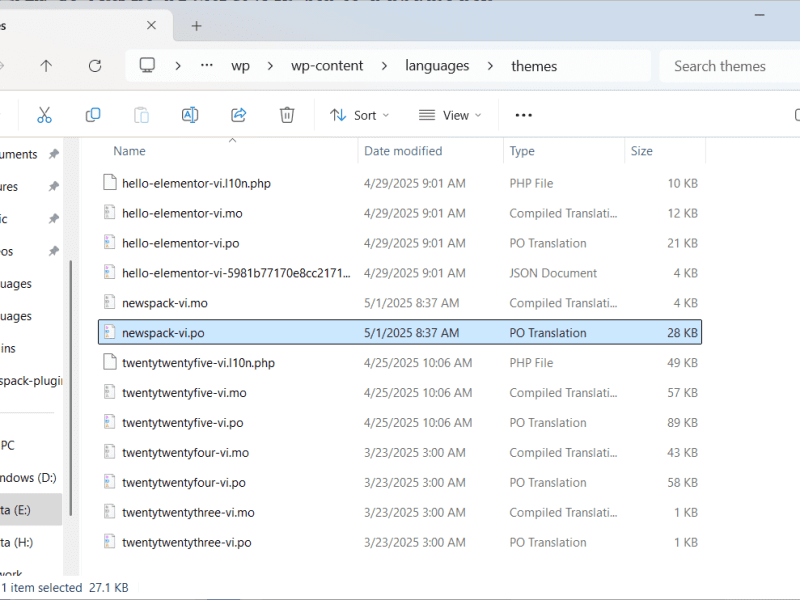Select twentytwentythree-vi.po file
The width and height of the screenshot is (800, 600).
coord(400,542)
